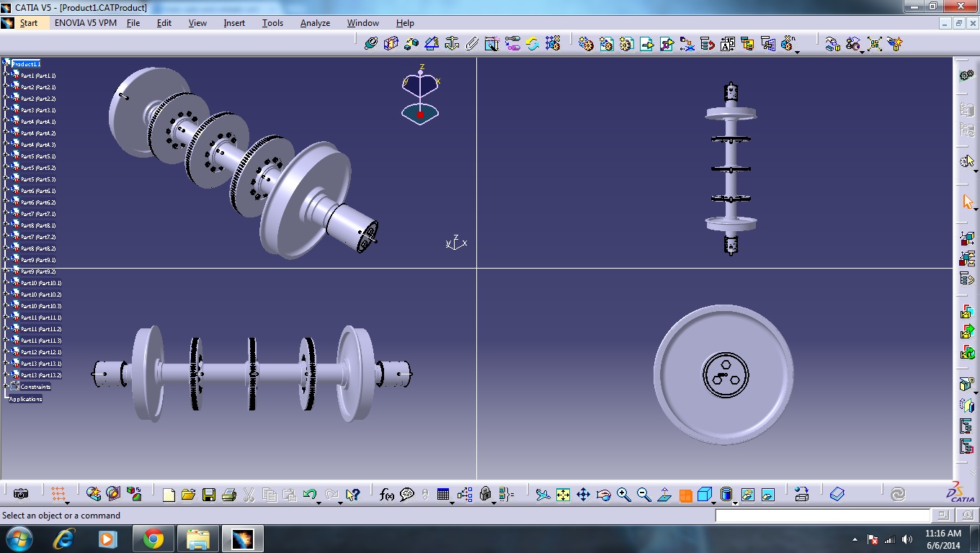Open the Windows Start orb
The image size is (980, 553).
click(18, 539)
